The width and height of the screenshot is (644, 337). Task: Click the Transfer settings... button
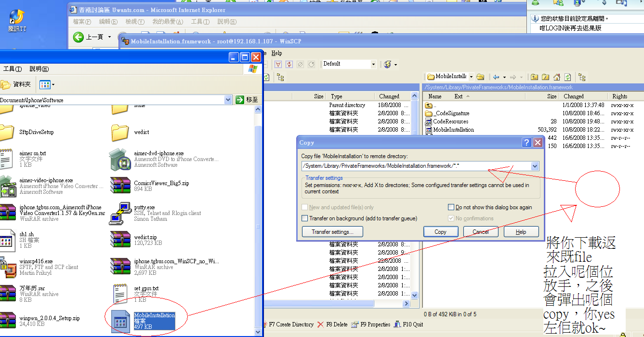[332, 232]
